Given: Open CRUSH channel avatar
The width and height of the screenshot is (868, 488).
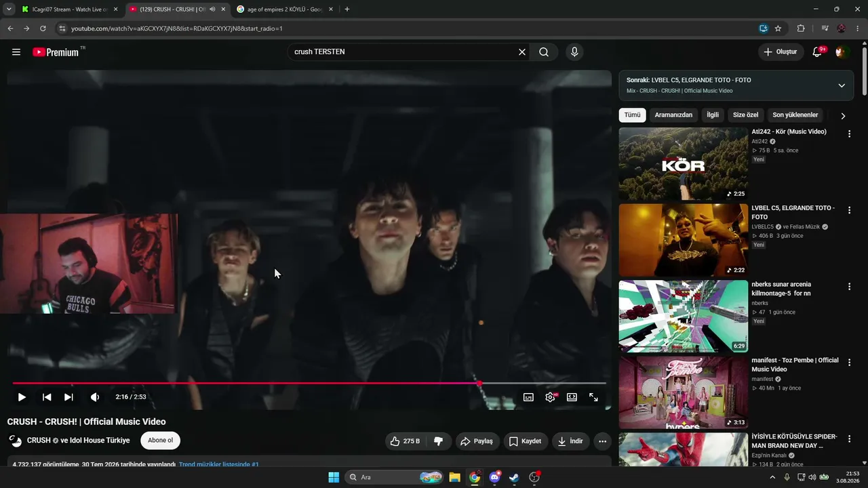Looking at the screenshot, I should click(x=15, y=441).
